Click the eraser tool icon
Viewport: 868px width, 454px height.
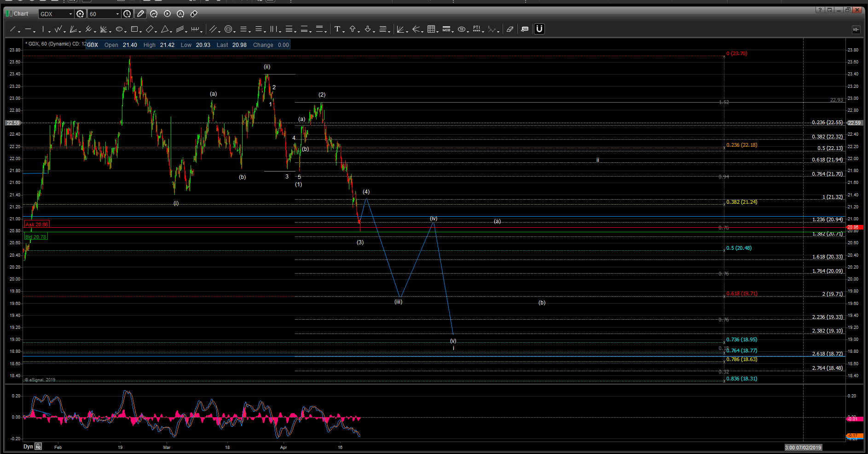510,29
